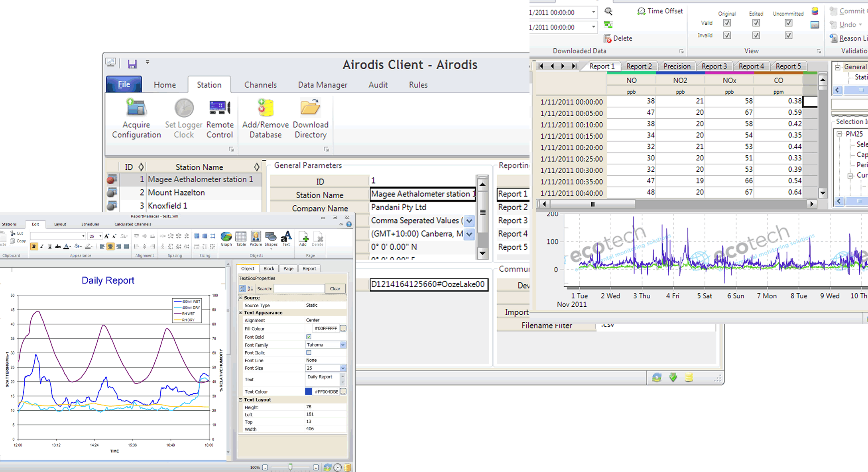Toggle Italic in ReportManager Appearance group
868x472 pixels.
[x=42, y=247]
